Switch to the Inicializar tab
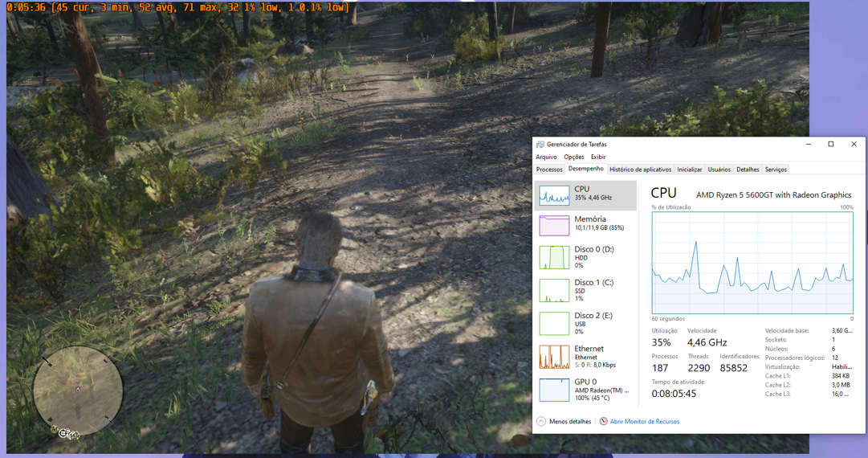The image size is (868, 458). pyautogui.click(x=689, y=170)
